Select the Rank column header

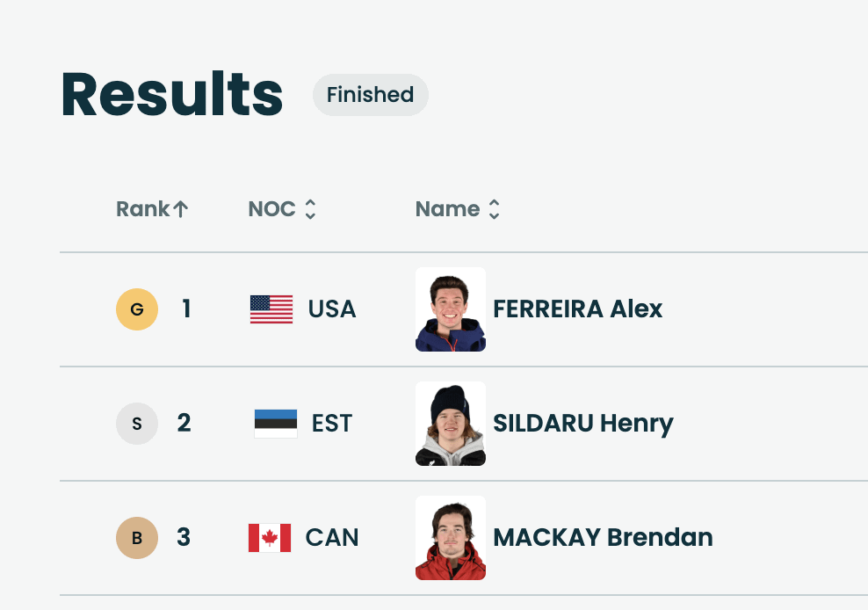pyautogui.click(x=142, y=209)
